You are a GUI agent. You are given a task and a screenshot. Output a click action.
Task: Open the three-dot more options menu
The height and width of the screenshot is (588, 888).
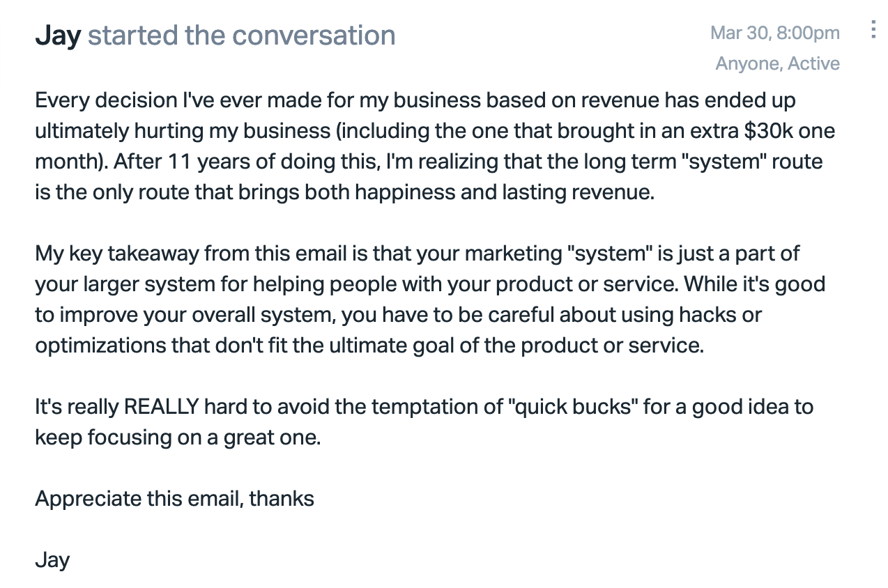(x=873, y=30)
